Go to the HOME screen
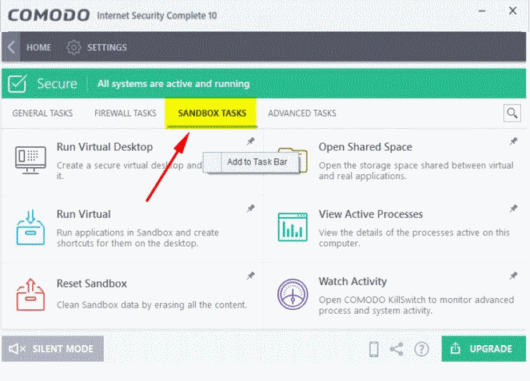The width and height of the screenshot is (530, 381). [x=39, y=47]
